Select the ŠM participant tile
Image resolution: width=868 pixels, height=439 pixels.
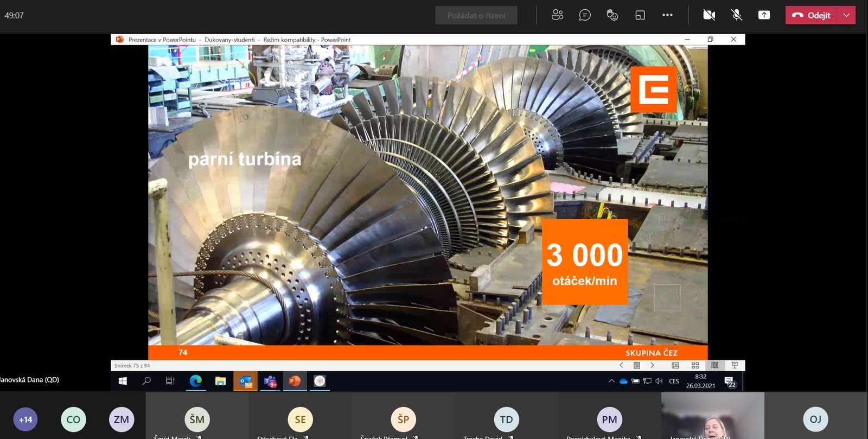(197, 419)
